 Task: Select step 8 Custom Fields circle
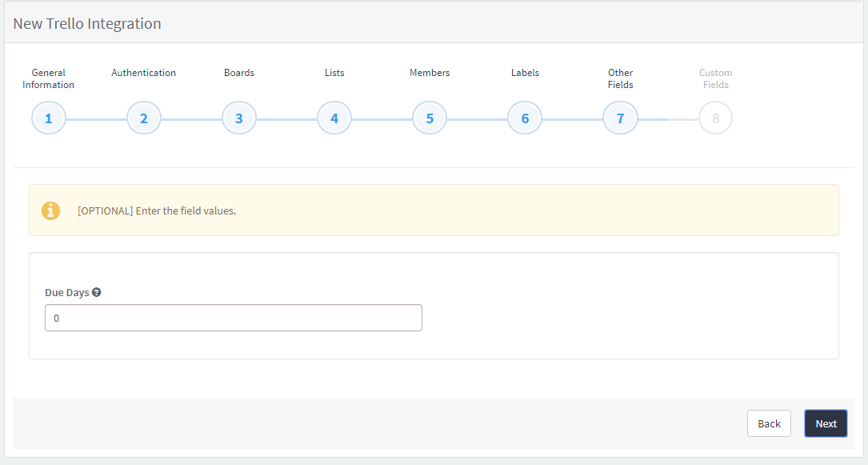tap(715, 118)
